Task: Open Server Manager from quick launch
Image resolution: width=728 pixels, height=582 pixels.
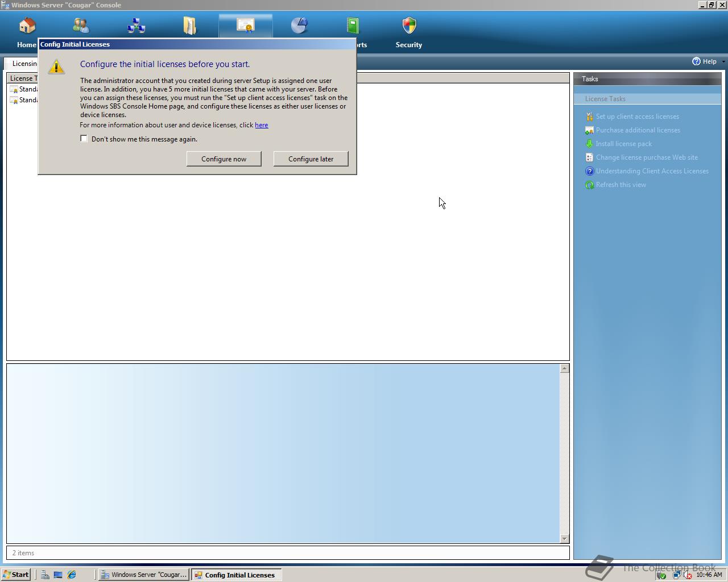Action: pos(44,575)
